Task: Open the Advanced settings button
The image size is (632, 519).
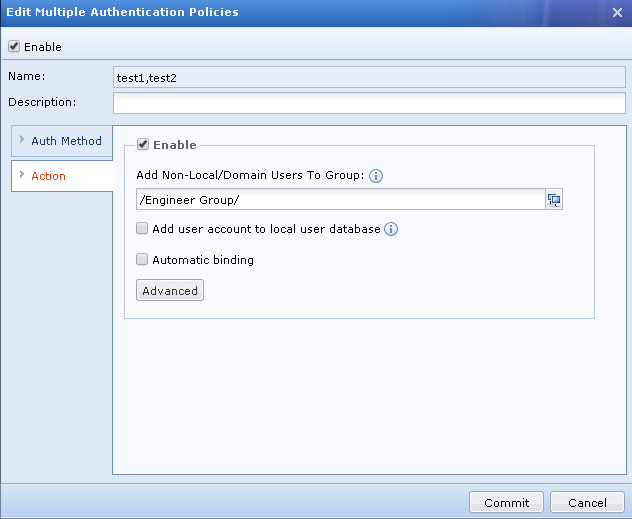Action: [170, 291]
